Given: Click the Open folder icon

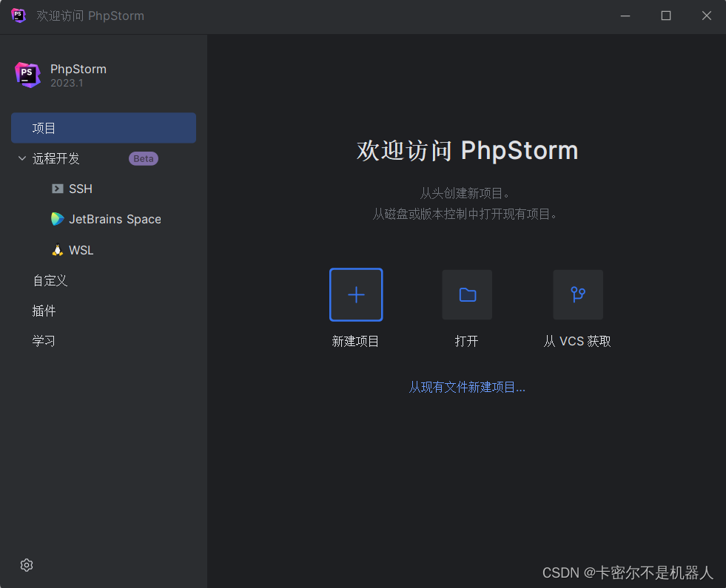Looking at the screenshot, I should [467, 294].
